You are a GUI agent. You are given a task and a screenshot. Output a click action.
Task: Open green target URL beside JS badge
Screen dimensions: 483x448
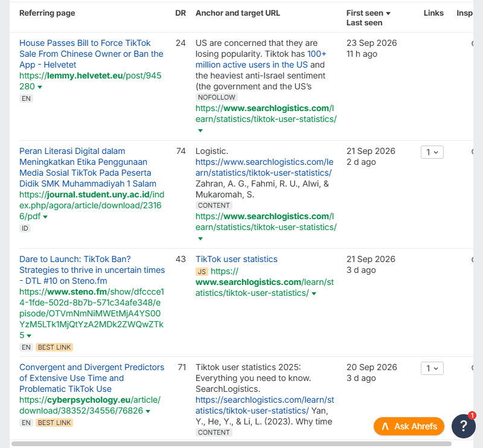point(264,282)
